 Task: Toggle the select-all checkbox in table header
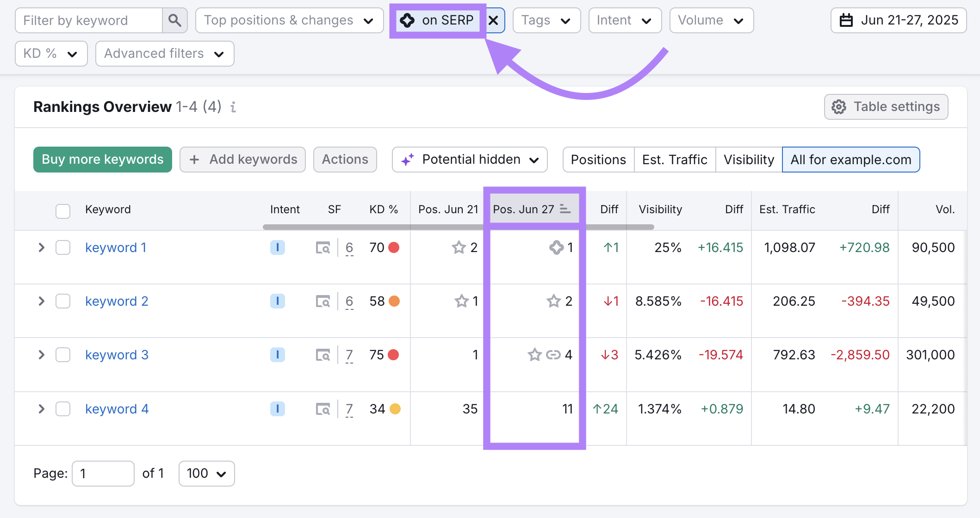pyautogui.click(x=63, y=211)
